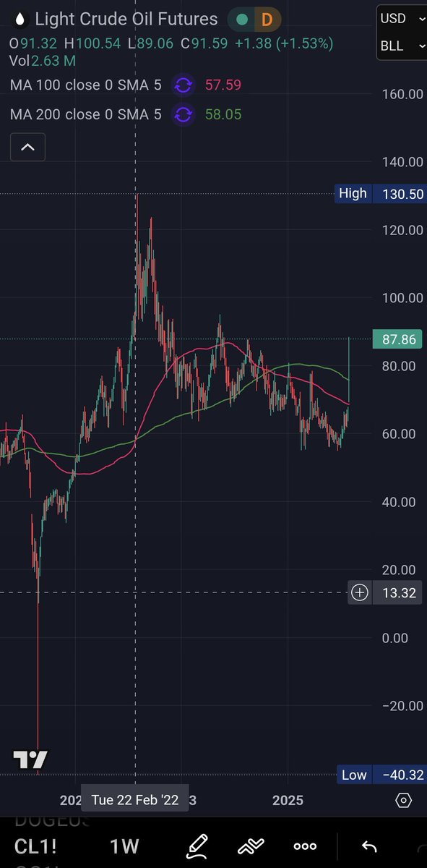The image size is (427, 868).
Task: Select the MA 200 close 0 SMA 5 indicator
Action: [x=86, y=114]
